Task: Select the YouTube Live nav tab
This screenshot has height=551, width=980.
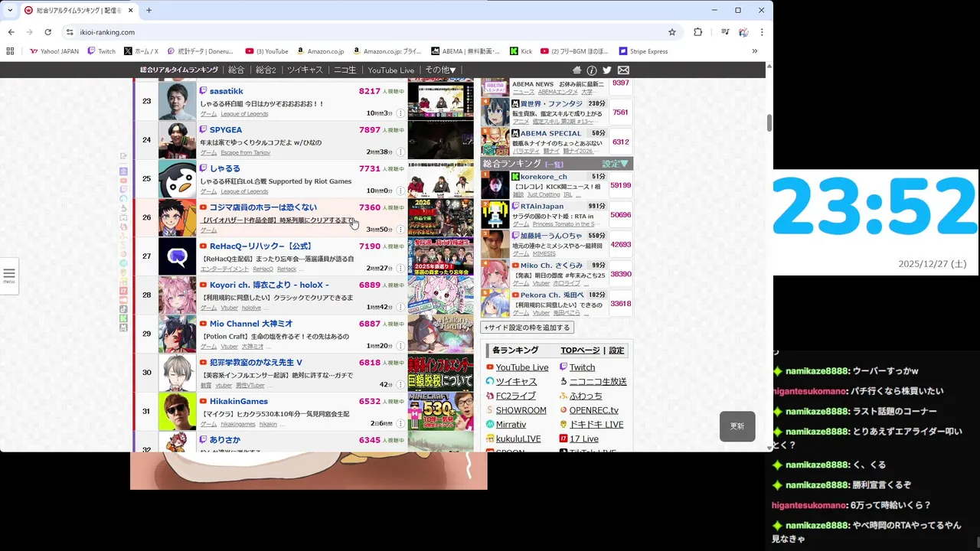Action: click(x=390, y=70)
